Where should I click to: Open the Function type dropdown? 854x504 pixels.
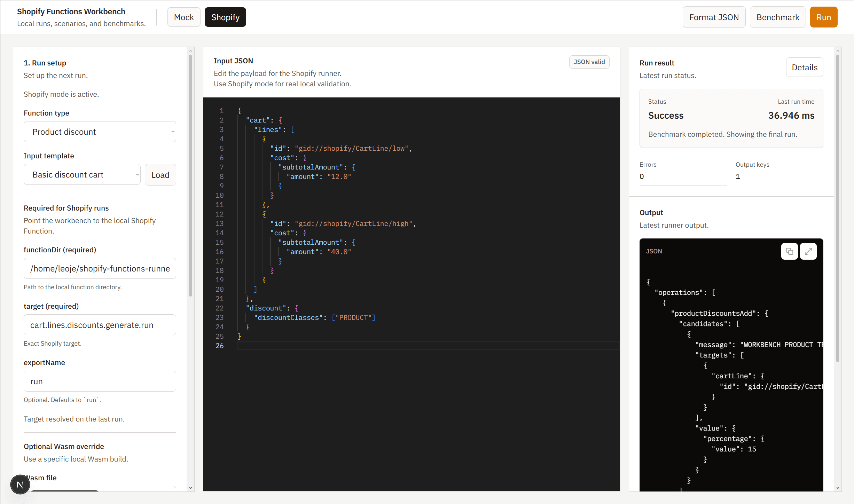point(100,132)
